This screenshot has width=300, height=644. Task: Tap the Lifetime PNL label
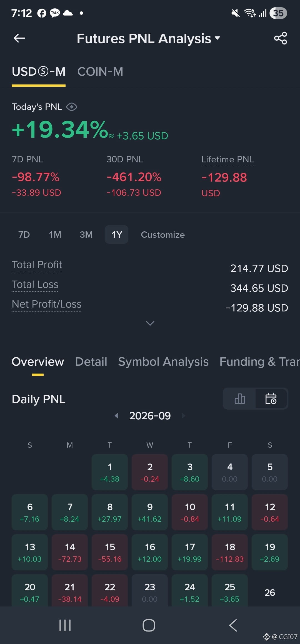(227, 159)
